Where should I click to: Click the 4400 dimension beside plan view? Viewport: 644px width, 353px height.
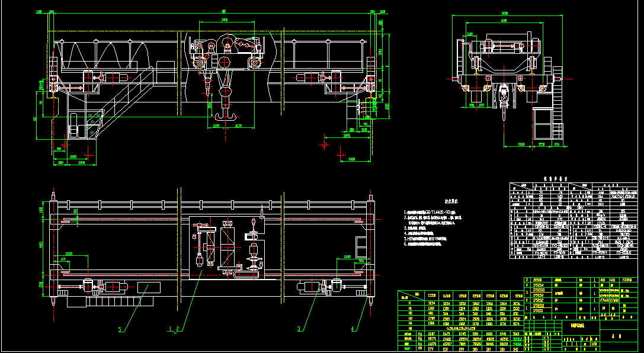tap(41, 244)
